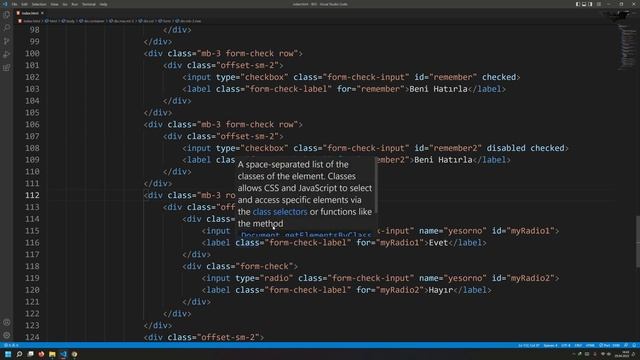Open the Selection menu

39,4
